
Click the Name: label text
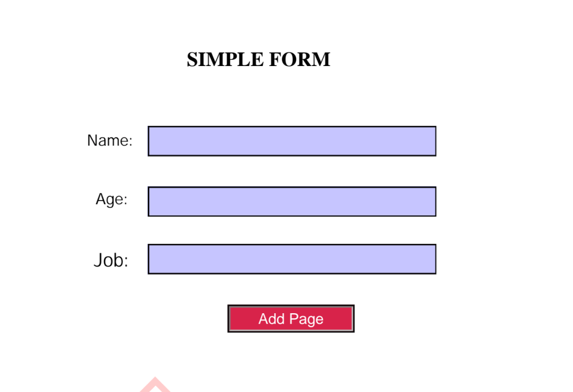tap(110, 140)
